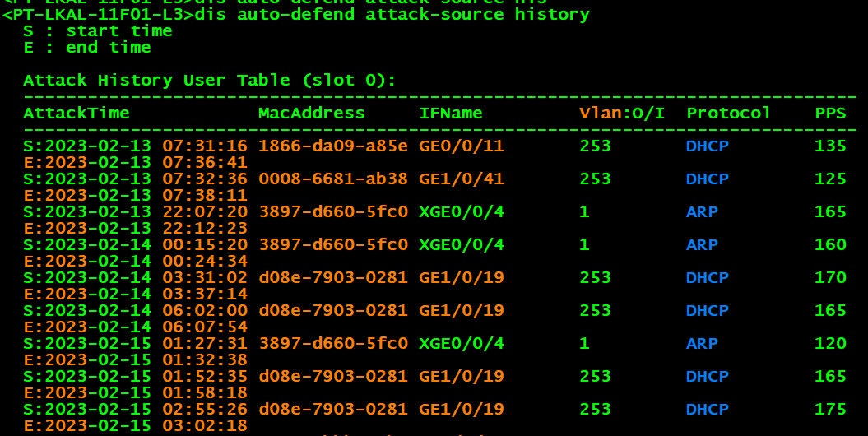Click the PPS value 120
This screenshot has width=868, height=436.
(830, 343)
